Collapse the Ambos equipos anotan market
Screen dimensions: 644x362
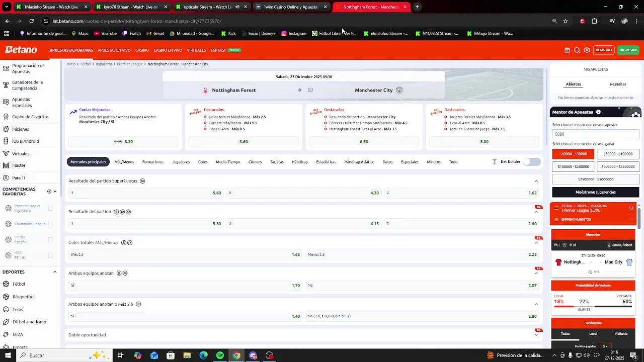pos(536,274)
